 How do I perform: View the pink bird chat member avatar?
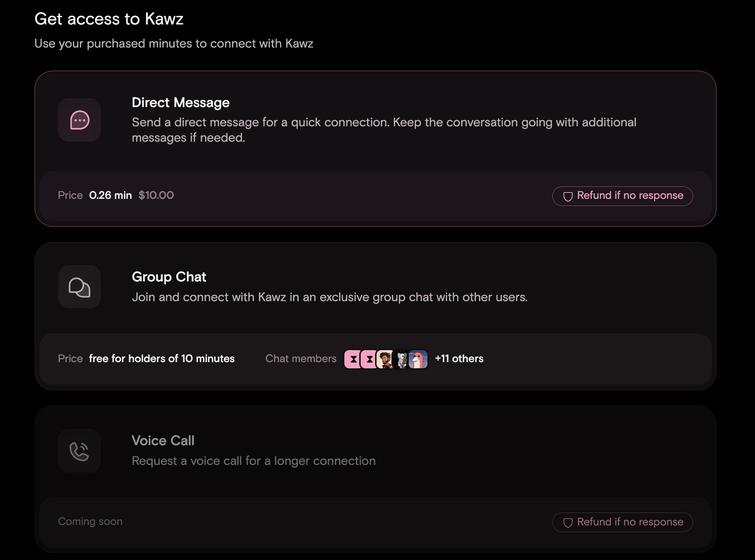click(x=419, y=359)
